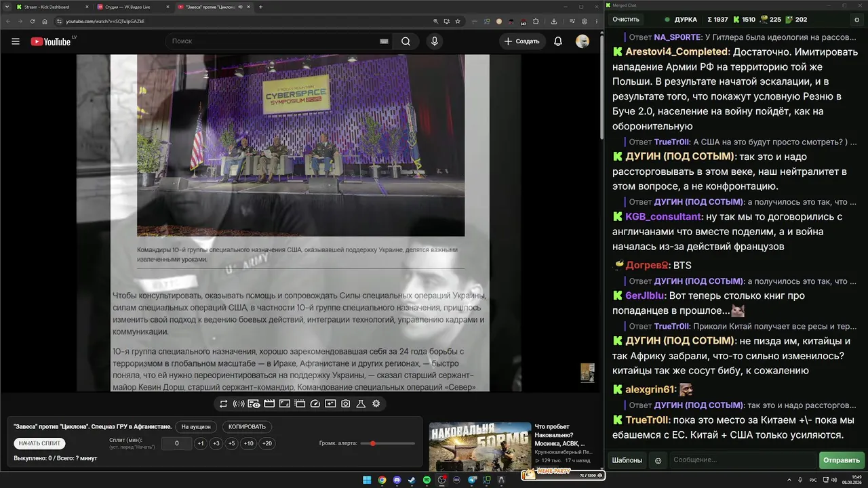Open Discord from the taskbar
This screenshot has width=868, height=488.
[397, 480]
